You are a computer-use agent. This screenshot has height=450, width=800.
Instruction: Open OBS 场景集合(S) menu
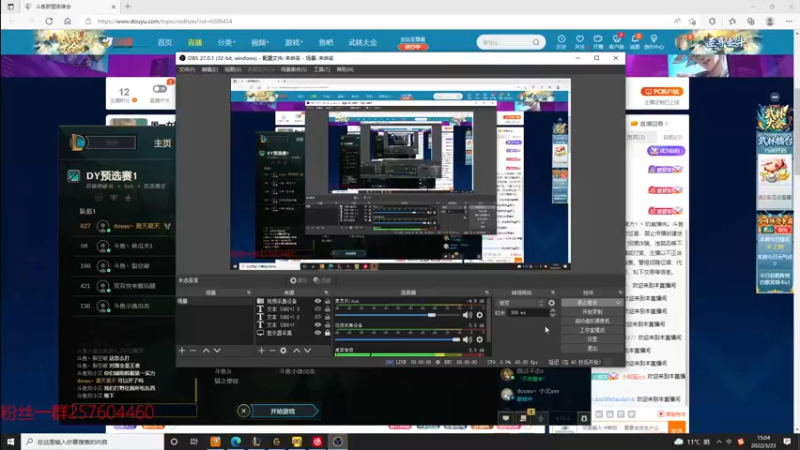[293, 69]
